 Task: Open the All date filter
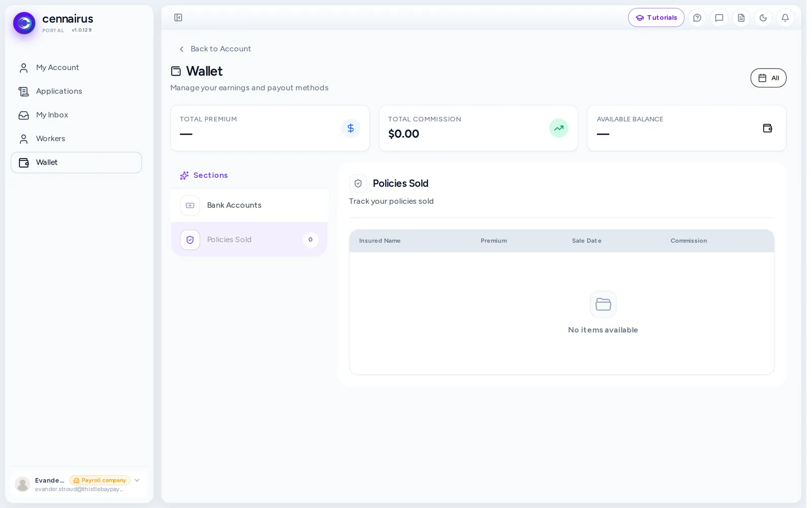768,78
